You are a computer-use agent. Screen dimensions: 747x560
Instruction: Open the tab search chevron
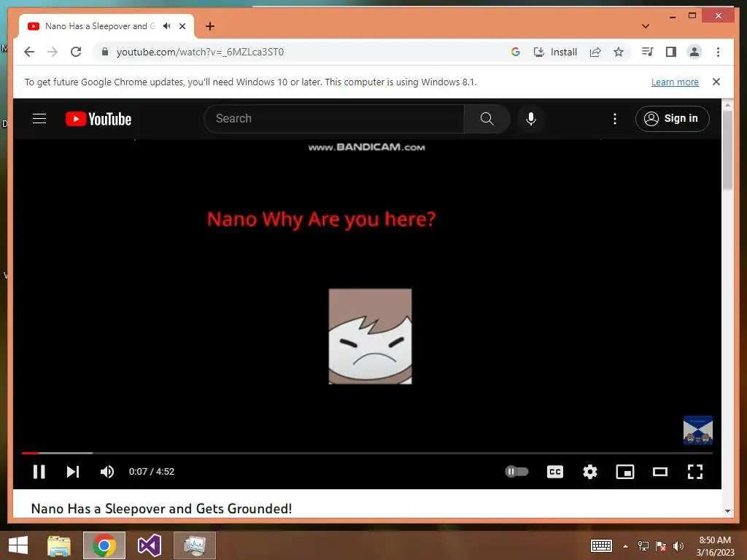646,26
